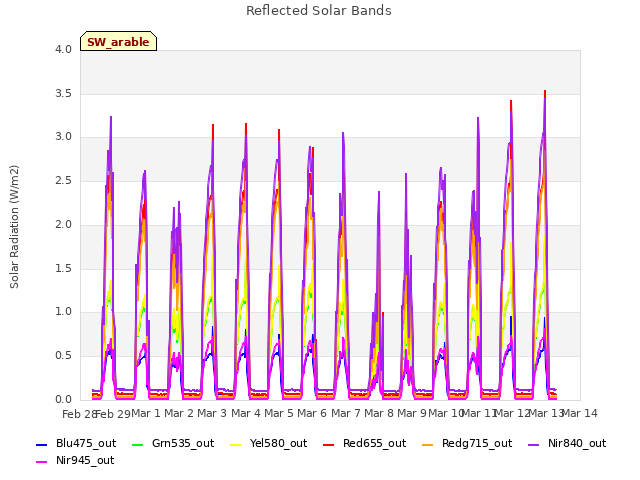
Task: Click the Mar 6 x-axis date label
Action: (x=312, y=413)
